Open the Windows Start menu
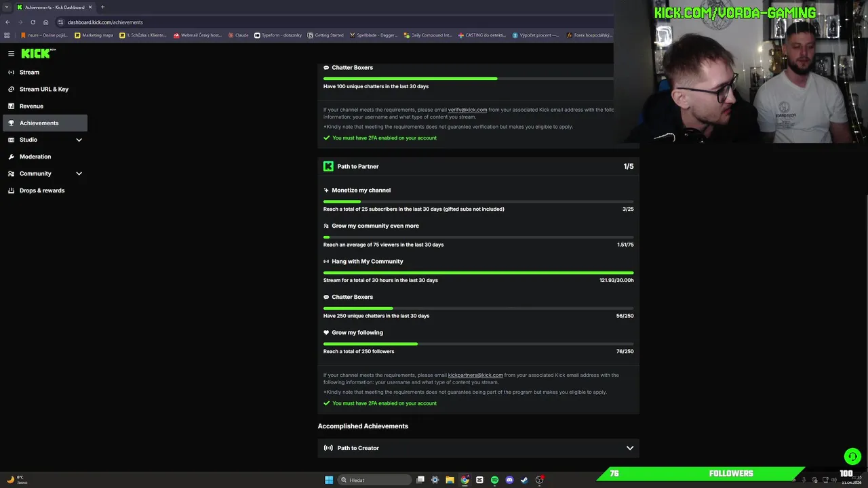Viewport: 868px width, 488px height. 329,480
